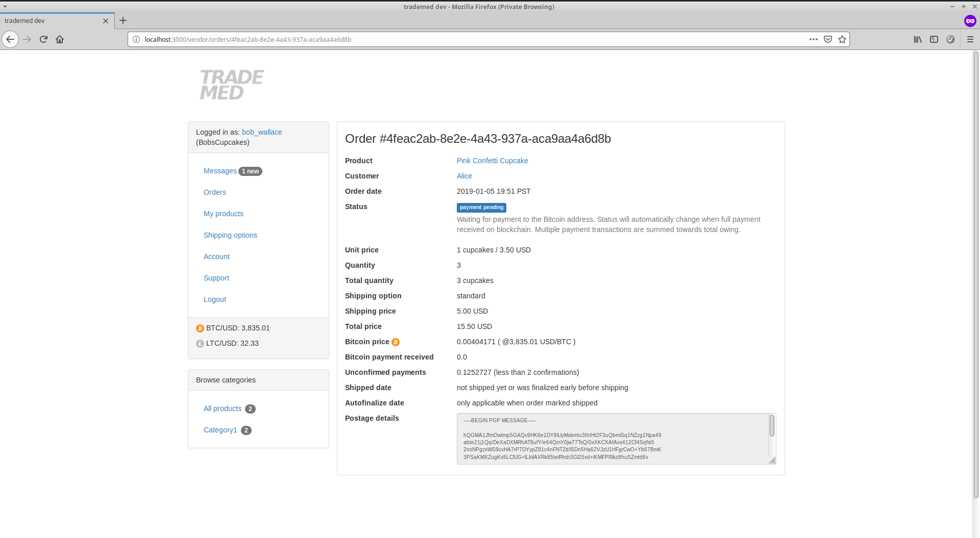Open the page actions three-dots menu
Viewport: 980px width, 538px height.
[813, 39]
